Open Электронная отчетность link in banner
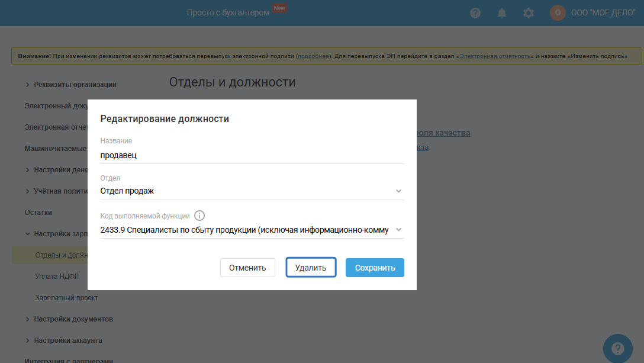The width and height of the screenshot is (644, 363). pyautogui.click(x=495, y=56)
